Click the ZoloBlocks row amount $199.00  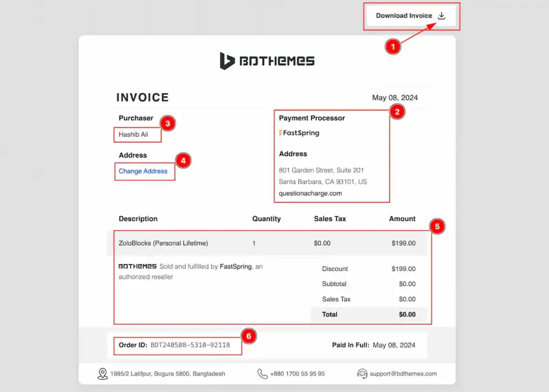tap(403, 243)
